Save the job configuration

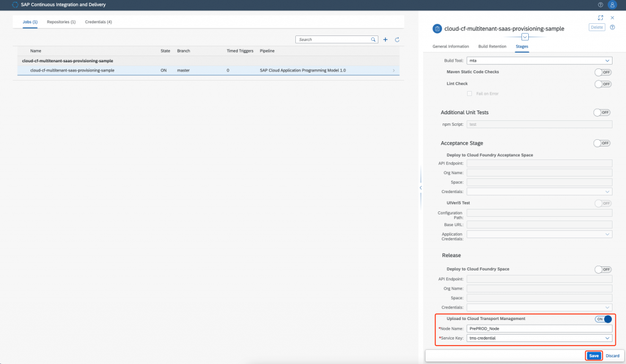(x=594, y=355)
